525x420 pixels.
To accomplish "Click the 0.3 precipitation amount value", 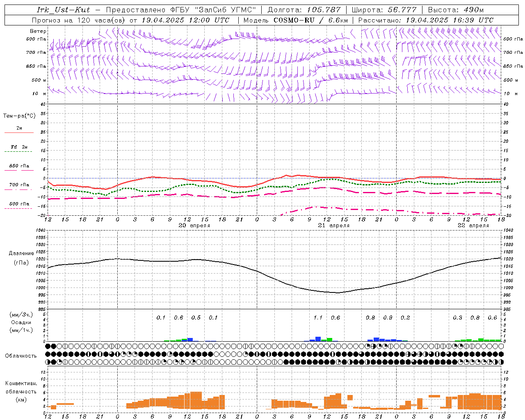I will tap(457, 318).
